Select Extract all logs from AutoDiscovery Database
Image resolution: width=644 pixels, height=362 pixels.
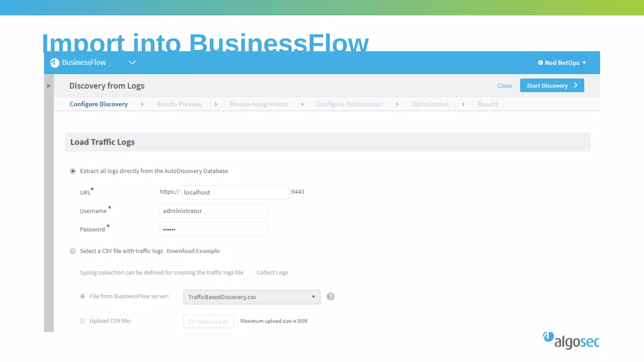pos(73,171)
